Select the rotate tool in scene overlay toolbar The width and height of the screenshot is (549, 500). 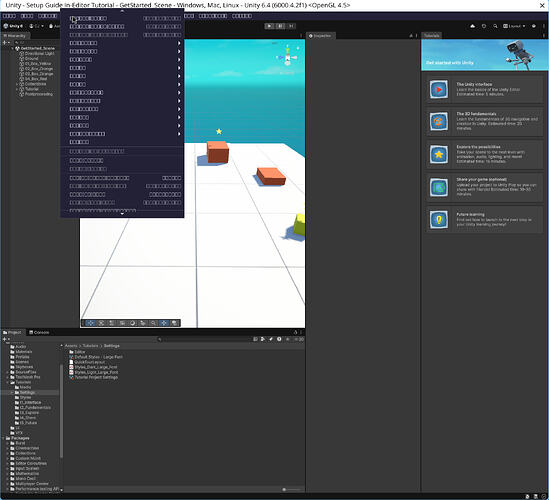click(x=133, y=323)
